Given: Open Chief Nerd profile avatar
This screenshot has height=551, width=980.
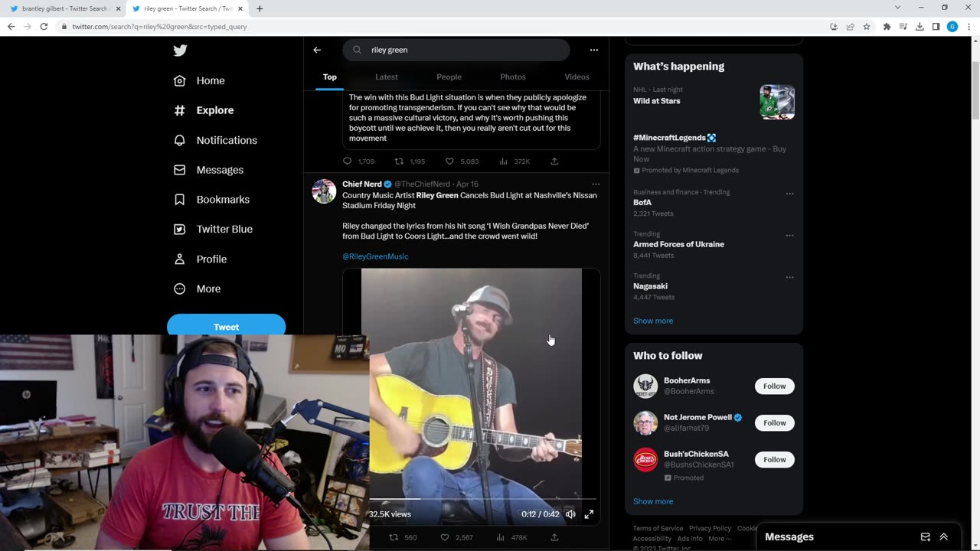Looking at the screenshot, I should pos(324,191).
